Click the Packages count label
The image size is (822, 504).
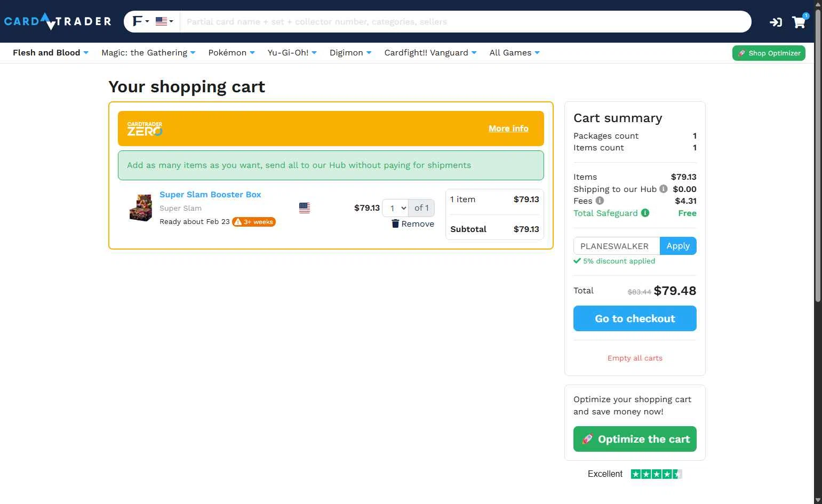point(606,136)
